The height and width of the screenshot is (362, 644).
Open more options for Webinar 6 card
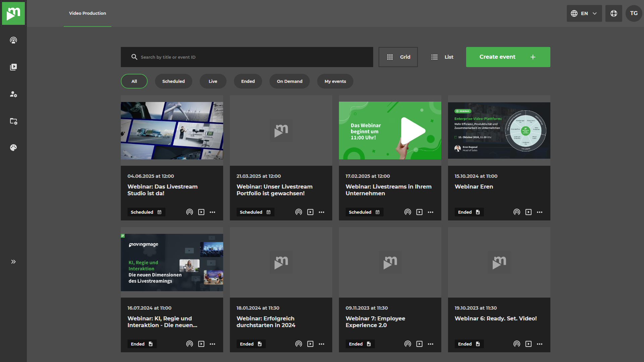[540, 344]
